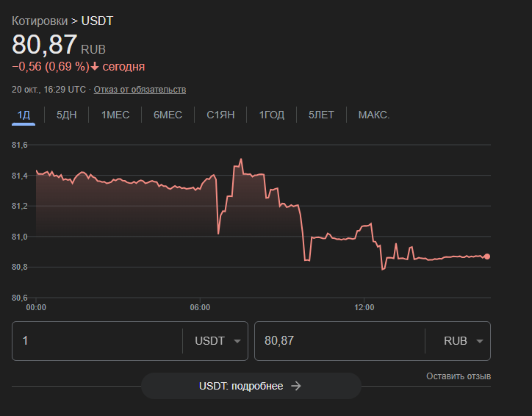532x416 pixels.
Task: Click the Котировки breadcrumb link
Action: (x=40, y=21)
